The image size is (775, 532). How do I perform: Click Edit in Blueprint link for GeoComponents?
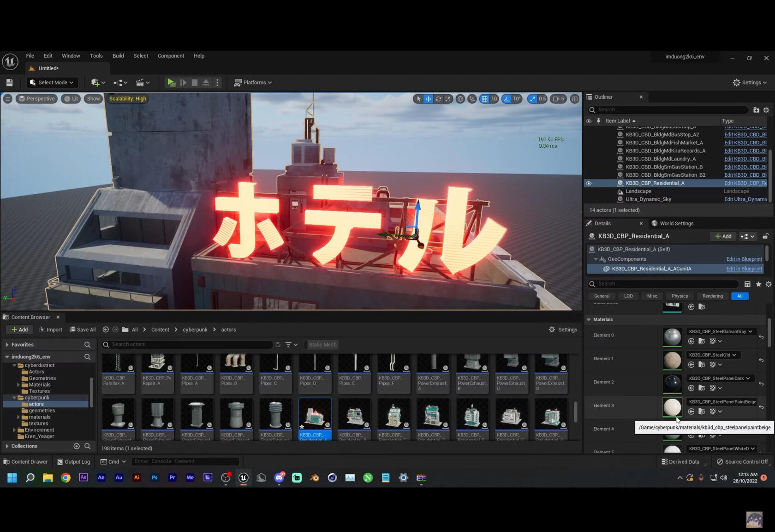click(744, 259)
